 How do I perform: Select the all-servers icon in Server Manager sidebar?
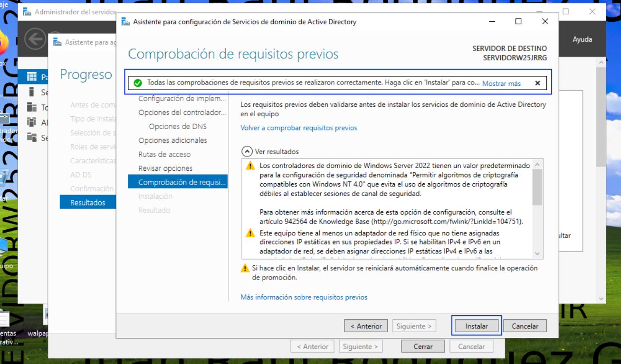click(x=32, y=107)
